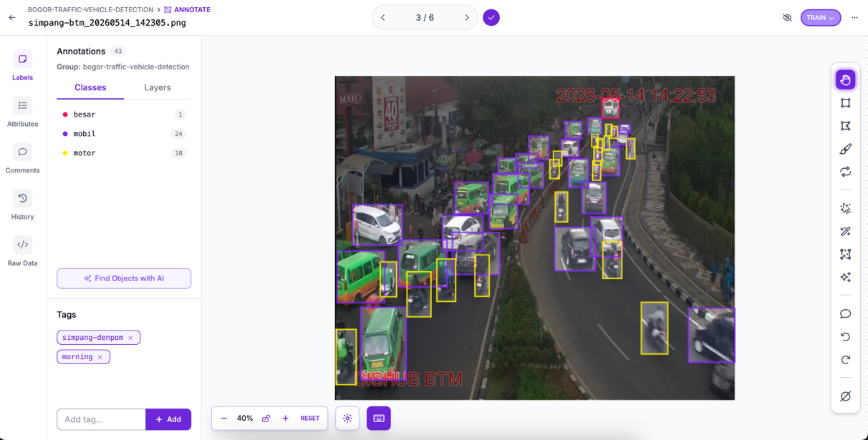Image resolution: width=868 pixels, height=440 pixels.
Task: Select the brush annotation tool
Action: (x=845, y=149)
